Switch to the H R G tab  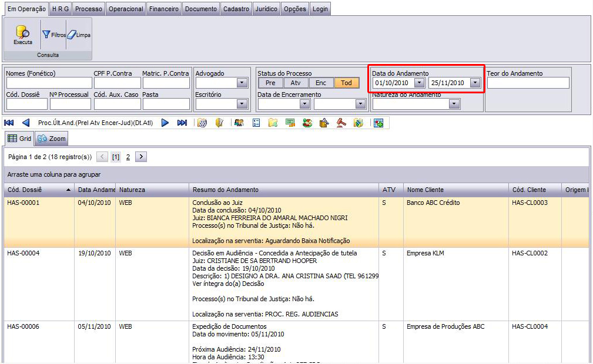point(61,9)
